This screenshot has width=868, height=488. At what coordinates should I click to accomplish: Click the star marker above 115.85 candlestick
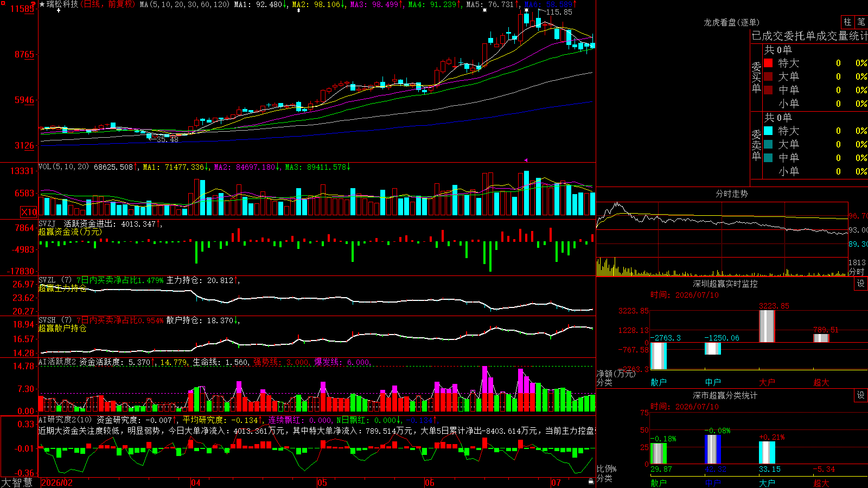point(526,10)
